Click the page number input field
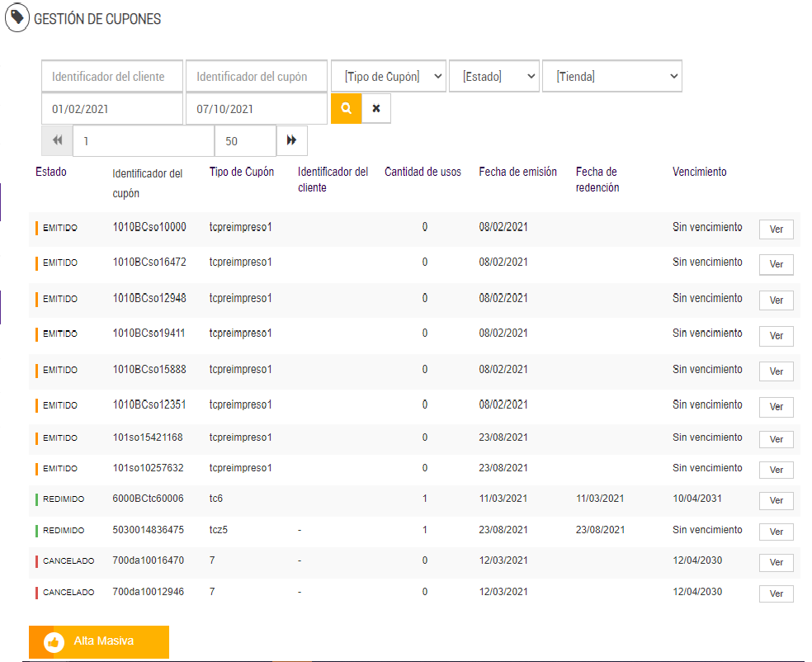Image resolution: width=812 pixels, height=662 pixels. [x=143, y=141]
